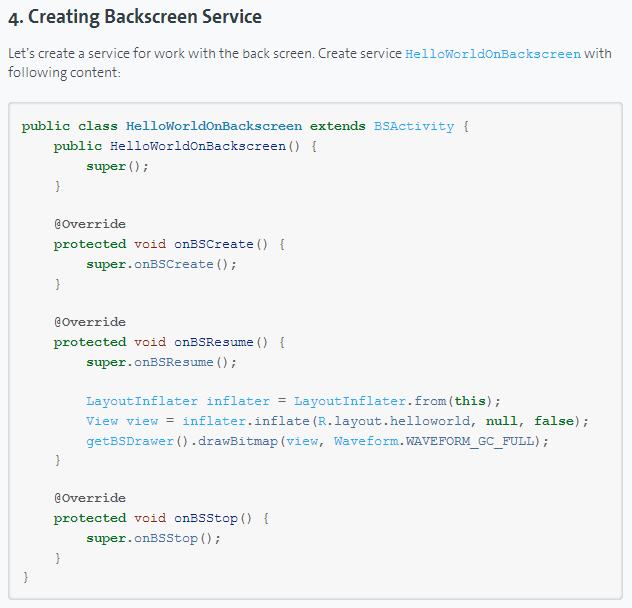
Task: Click 'R.layout.helloworld' in the inflate call
Action: click(x=394, y=421)
